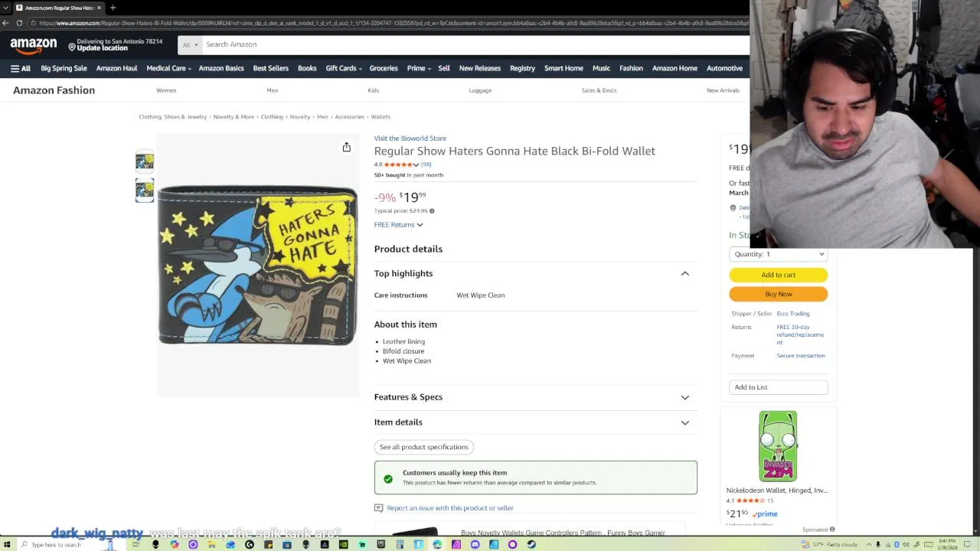Open a new browser tab
980x551 pixels.
[113, 8]
